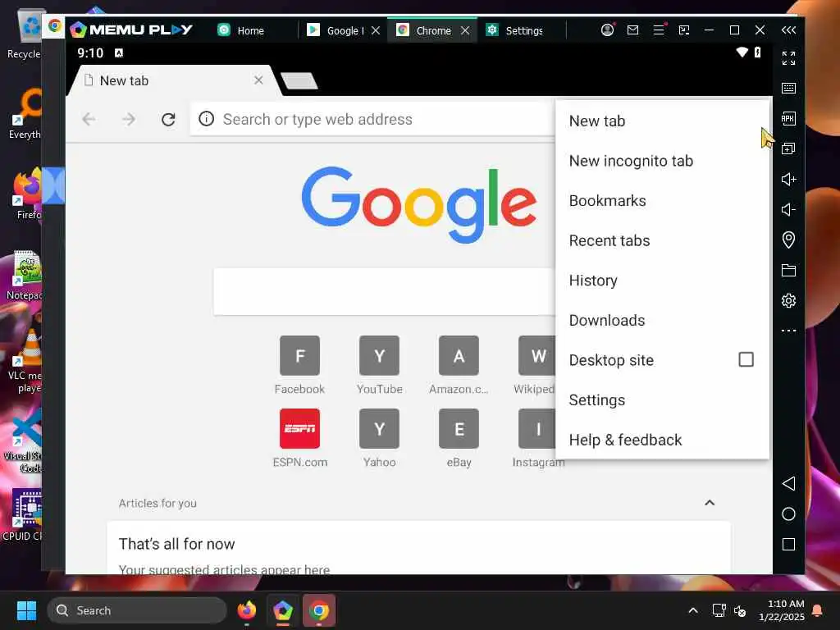840x630 pixels.
Task: Open MEmu settings gear in sidebar
Action: pyautogui.click(x=788, y=300)
